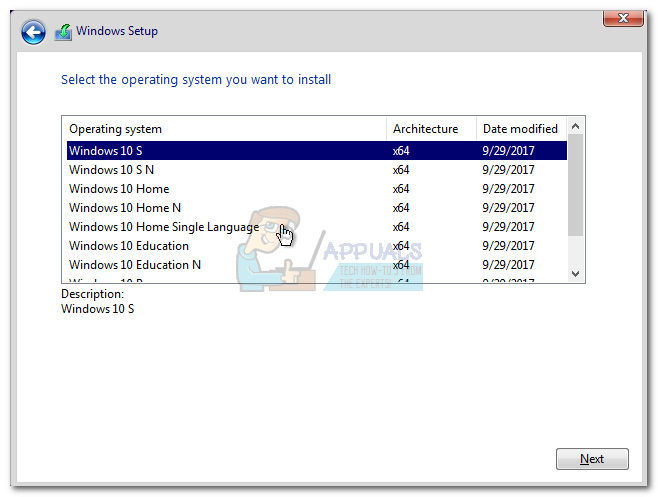
Task: Choose Windows 10 Home from list
Action: click(317, 189)
